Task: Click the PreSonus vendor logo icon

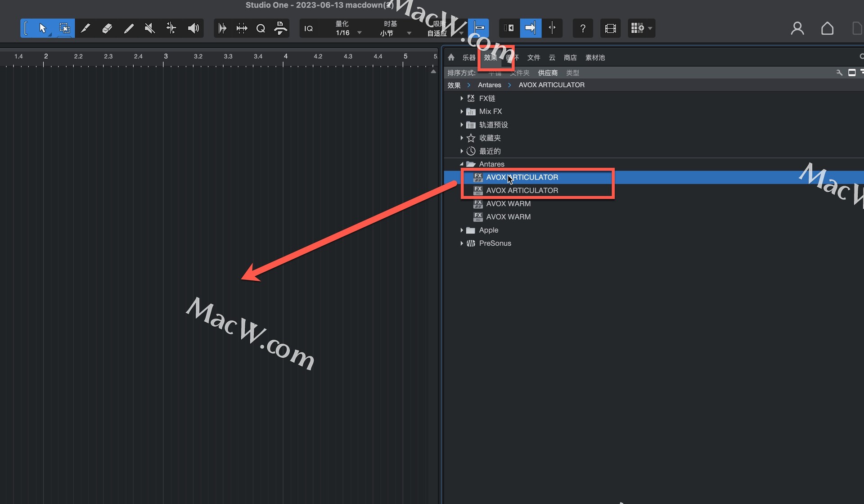Action: [471, 243]
